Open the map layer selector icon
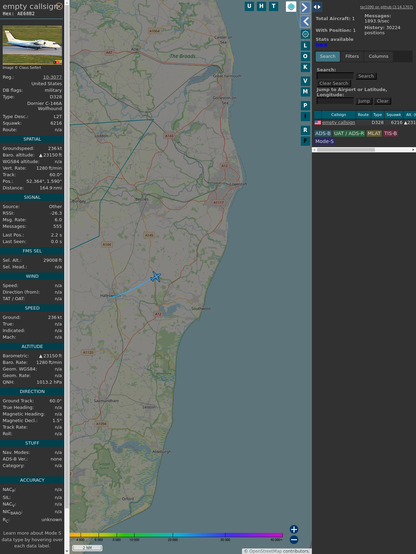The height and width of the screenshot is (554, 416). click(291, 6)
